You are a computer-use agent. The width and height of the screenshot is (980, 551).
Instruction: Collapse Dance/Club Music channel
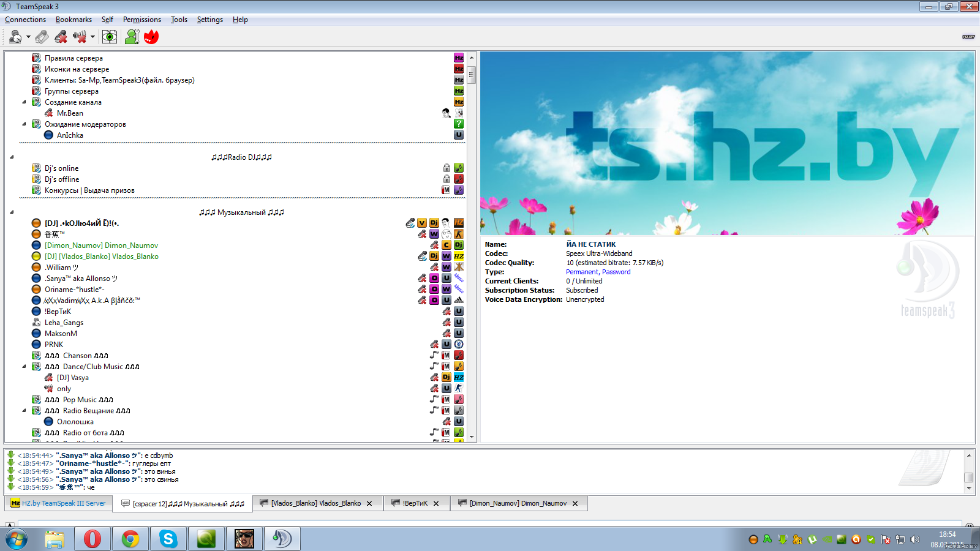24,367
